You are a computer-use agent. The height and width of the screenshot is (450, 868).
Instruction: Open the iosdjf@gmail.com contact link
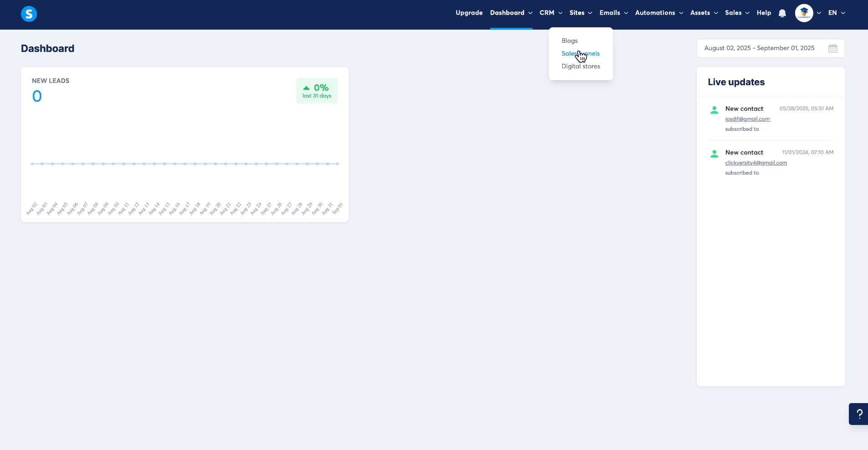747,119
